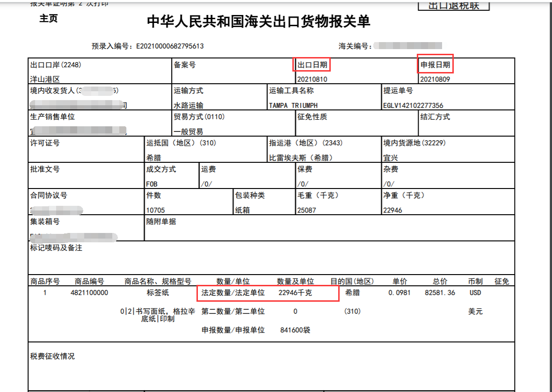Select the value 一般贸易
552x392 pixels.
(x=188, y=131)
